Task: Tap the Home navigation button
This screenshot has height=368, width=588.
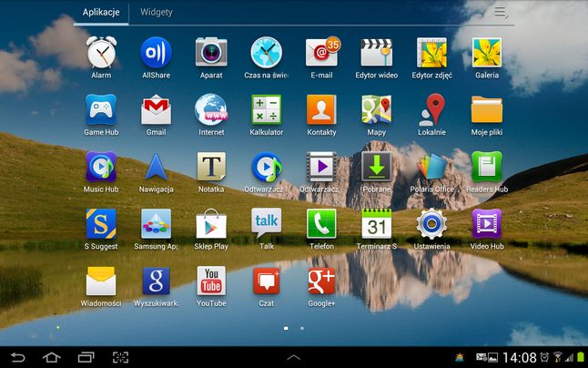Action: [x=52, y=357]
